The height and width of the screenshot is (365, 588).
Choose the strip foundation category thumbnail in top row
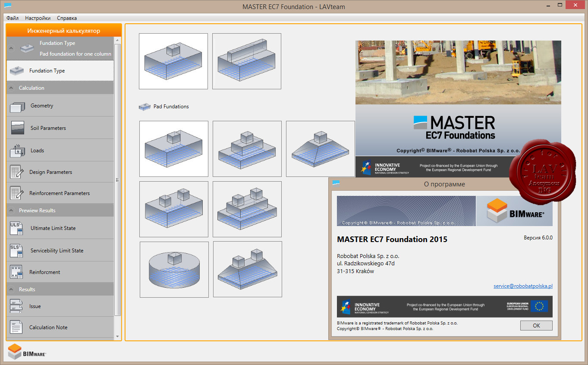pos(247,61)
